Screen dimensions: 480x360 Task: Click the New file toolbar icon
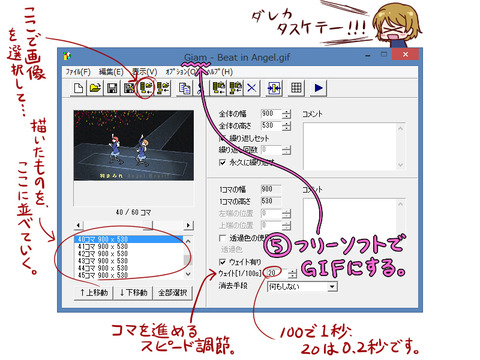click(78, 88)
